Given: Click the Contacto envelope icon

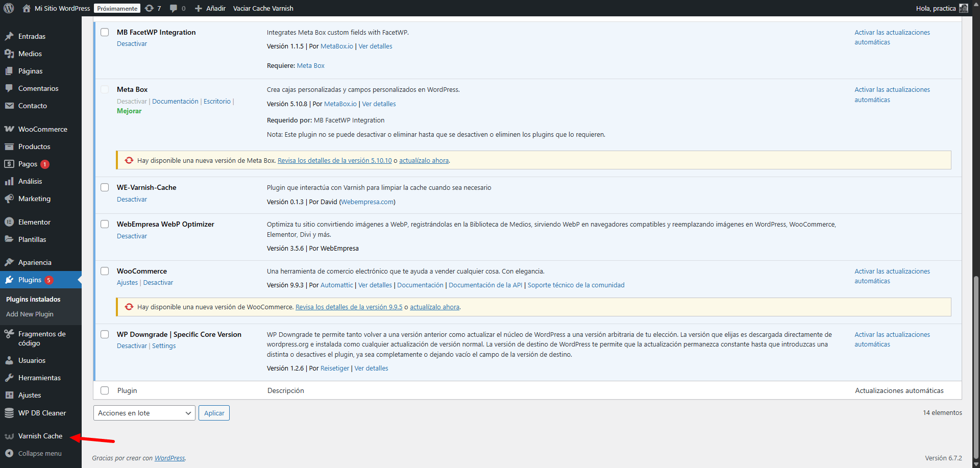Looking at the screenshot, I should tap(9, 106).
